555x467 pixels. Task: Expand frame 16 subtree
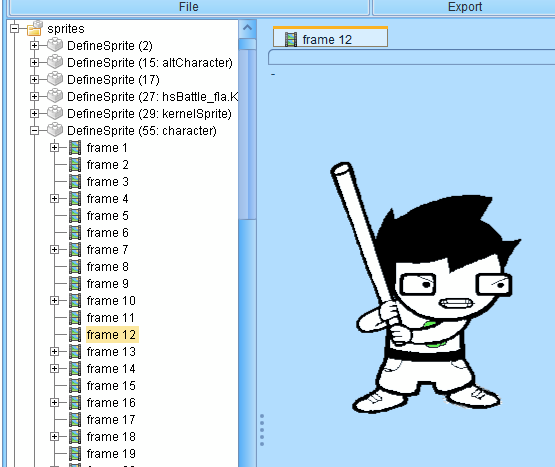click(55, 402)
